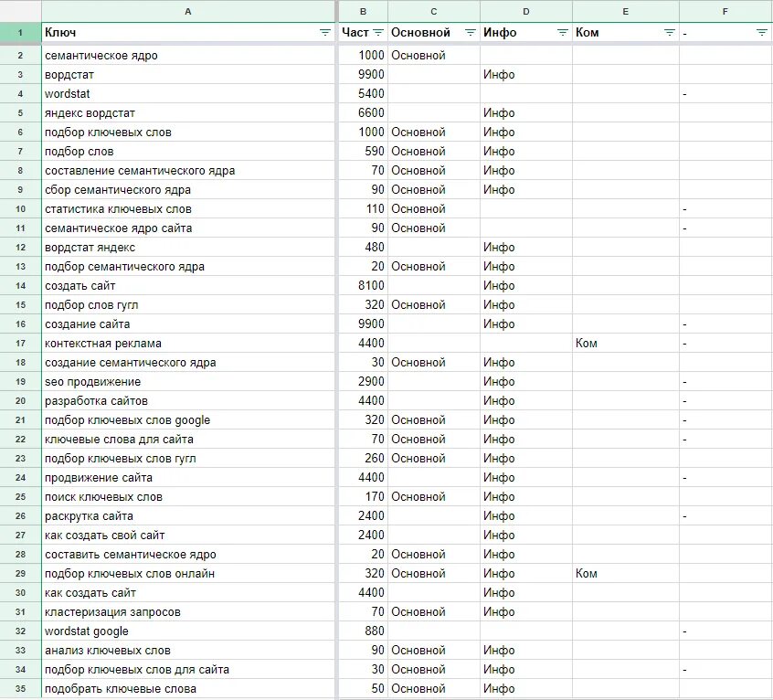Click 'создание семантического ядра' cell
The width and height of the screenshot is (773, 700).
tap(188, 362)
